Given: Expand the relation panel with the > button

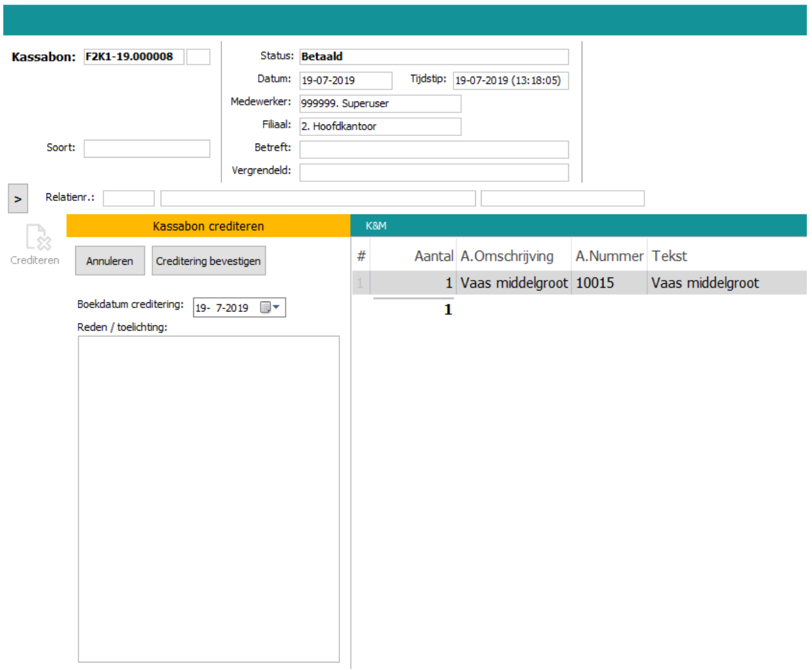Looking at the screenshot, I should coord(18,199).
